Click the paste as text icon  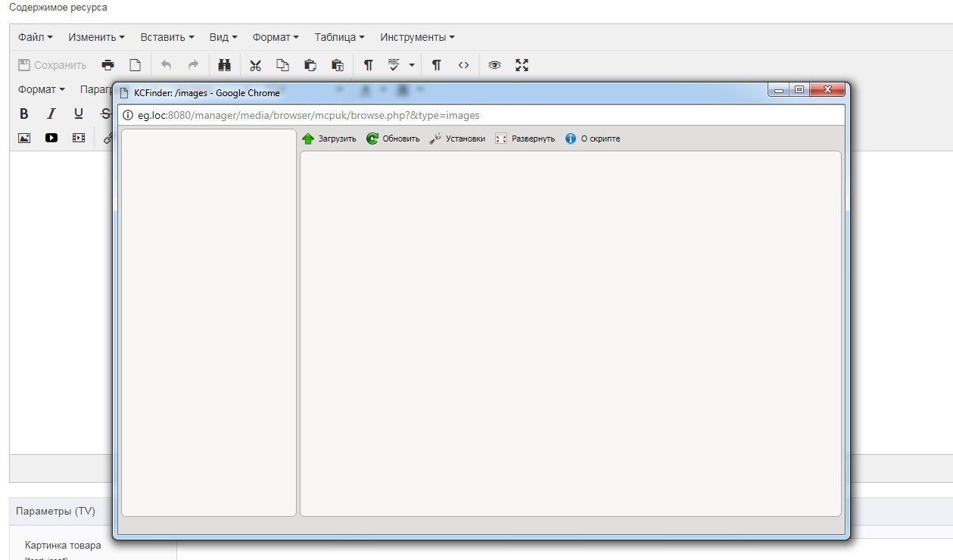coord(338,65)
